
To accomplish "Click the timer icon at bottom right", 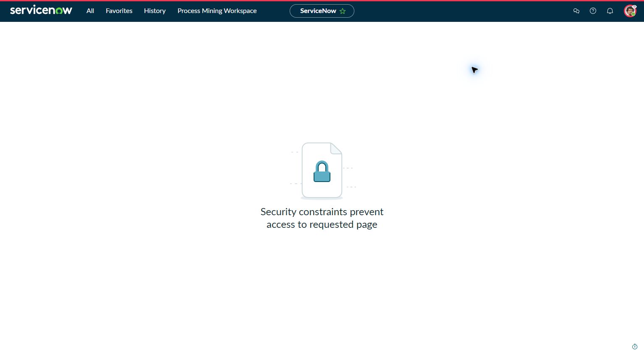I will [635, 347].
